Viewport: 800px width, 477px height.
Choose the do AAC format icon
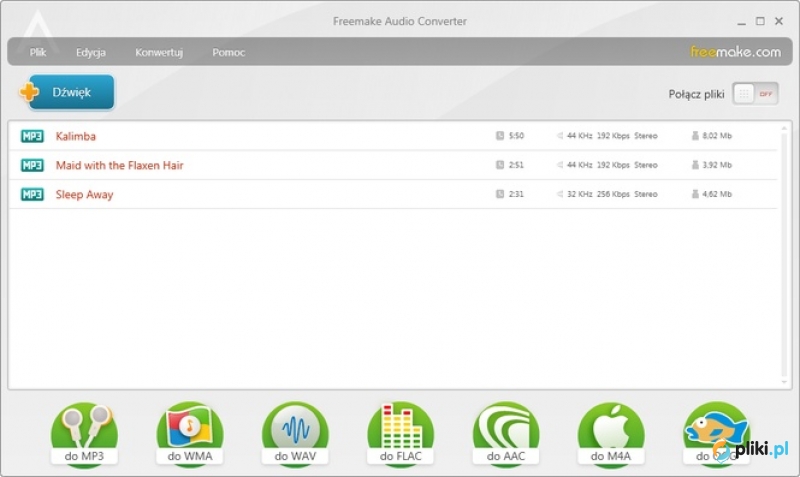[x=506, y=434]
